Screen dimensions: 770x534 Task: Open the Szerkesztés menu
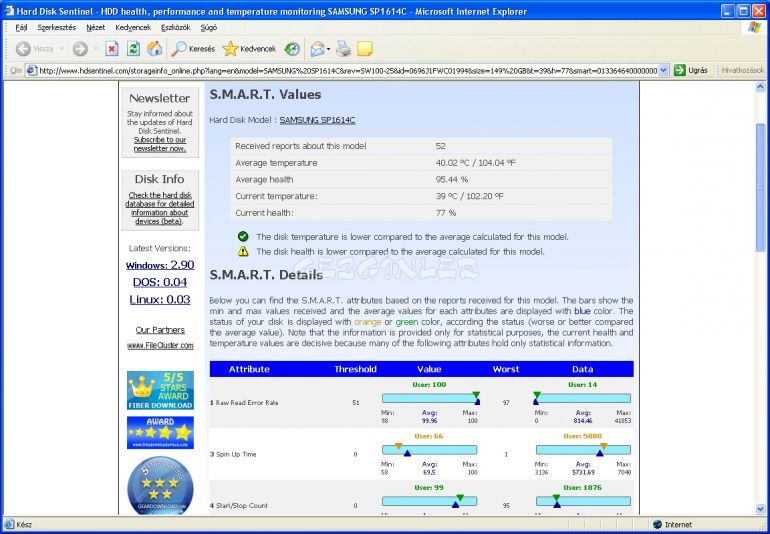pos(56,28)
